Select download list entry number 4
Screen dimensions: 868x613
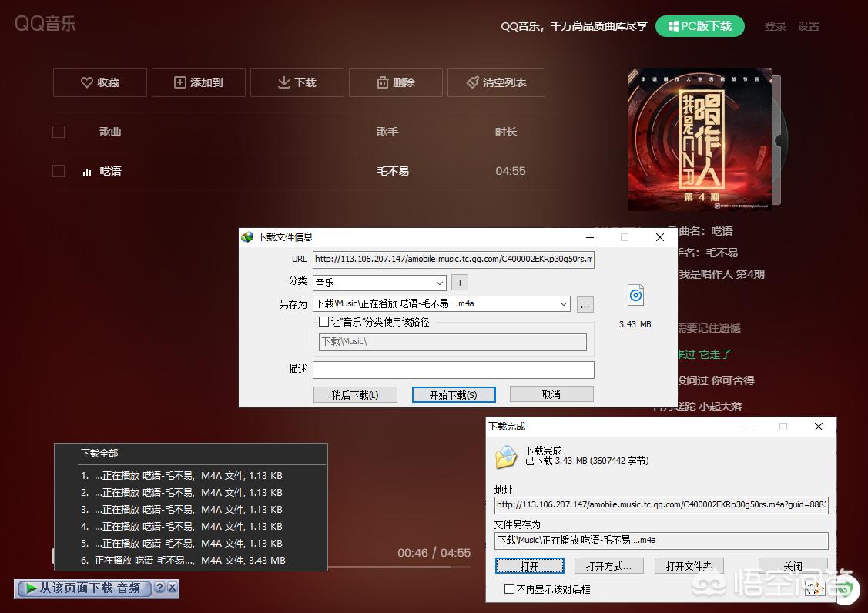coord(190,527)
